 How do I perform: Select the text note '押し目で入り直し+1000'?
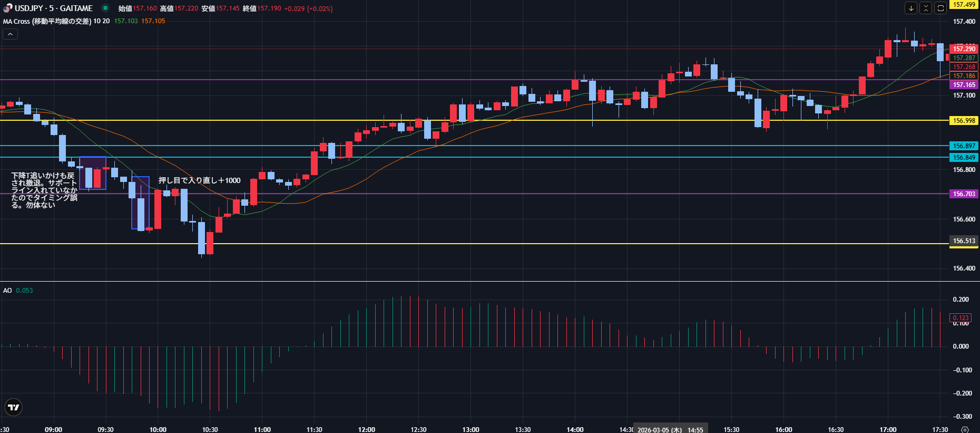pyautogui.click(x=199, y=180)
